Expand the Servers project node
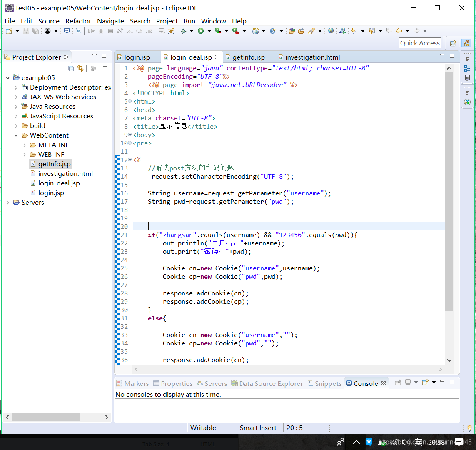Screen dimensions: 476x450 point(7,202)
